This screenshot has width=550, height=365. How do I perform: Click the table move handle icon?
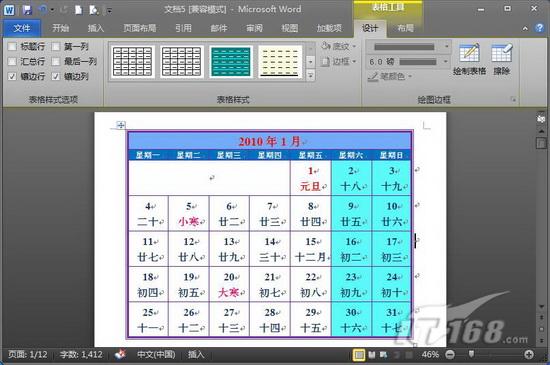121,124
